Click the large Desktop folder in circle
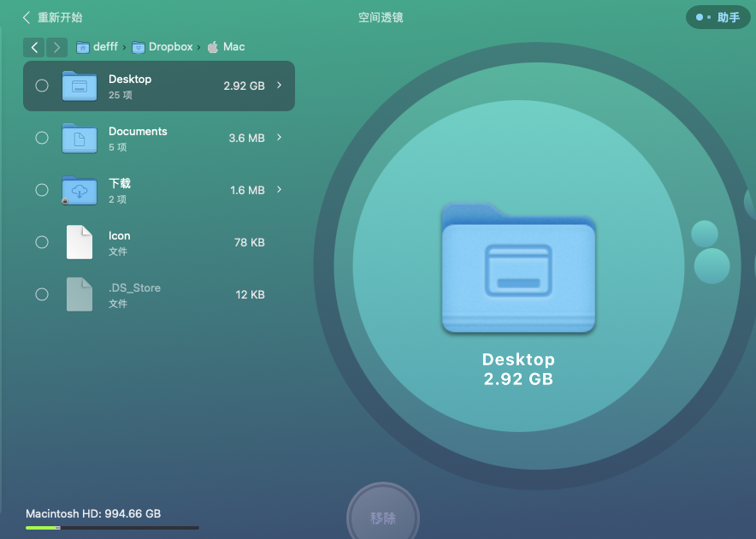Image resolution: width=756 pixels, height=539 pixels. (x=518, y=269)
